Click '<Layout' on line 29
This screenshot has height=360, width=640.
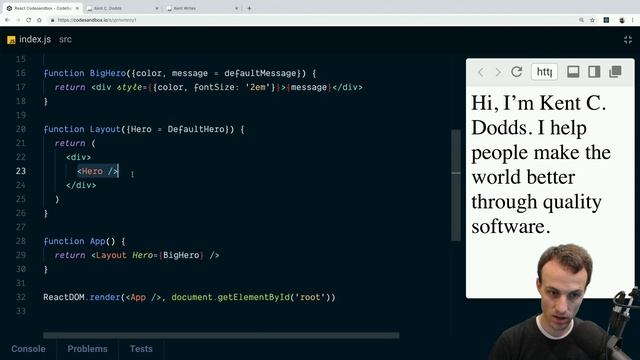point(109,256)
